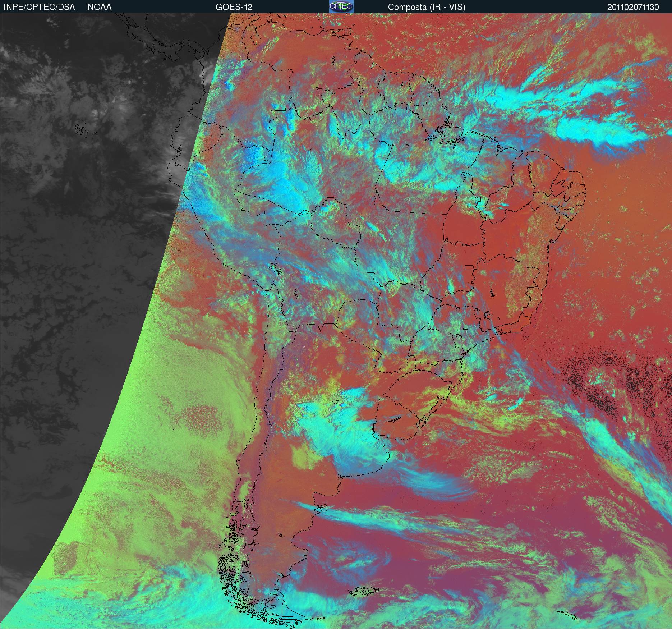672x629 pixels.
Task: Select the GOES-12 satellite label
Action: 234,7
